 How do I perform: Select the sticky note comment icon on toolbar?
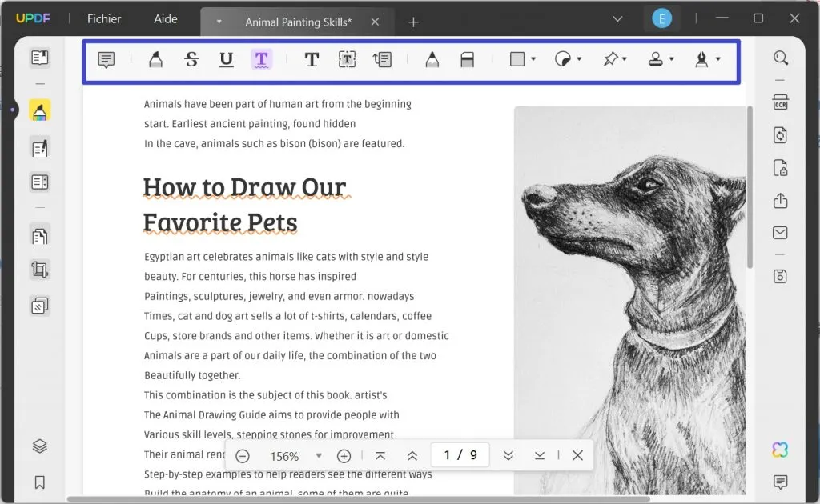(x=105, y=58)
